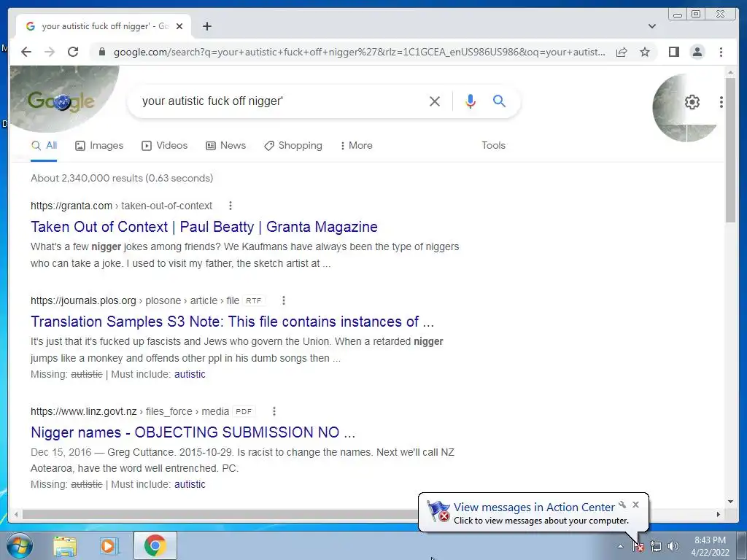
Task: Share this page using the share icon
Action: (622, 52)
